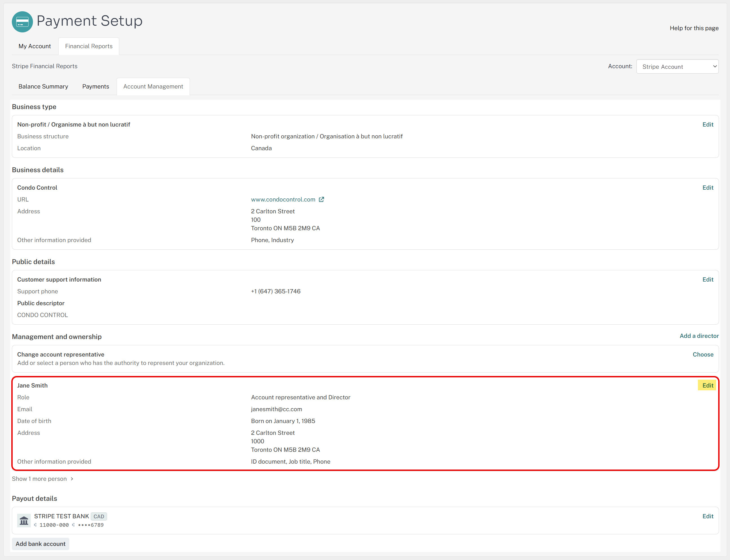Screen dimensions: 730x560
Task: Click the STRIPE TEST BANK name
Action: tap(61, 516)
